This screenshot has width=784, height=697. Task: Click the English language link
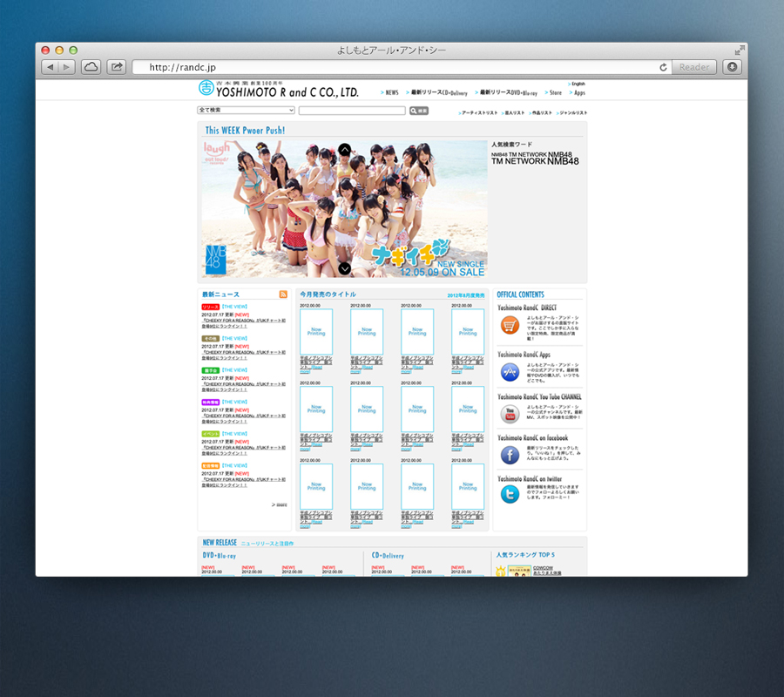click(578, 84)
